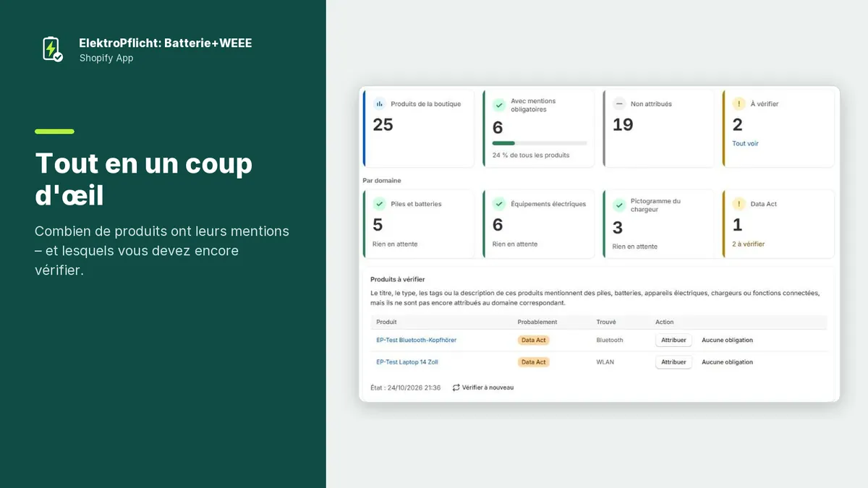This screenshot has width=868, height=488.
Task: Click Attribuer for the Bluetooth-Kopfhörer row
Action: coord(673,340)
